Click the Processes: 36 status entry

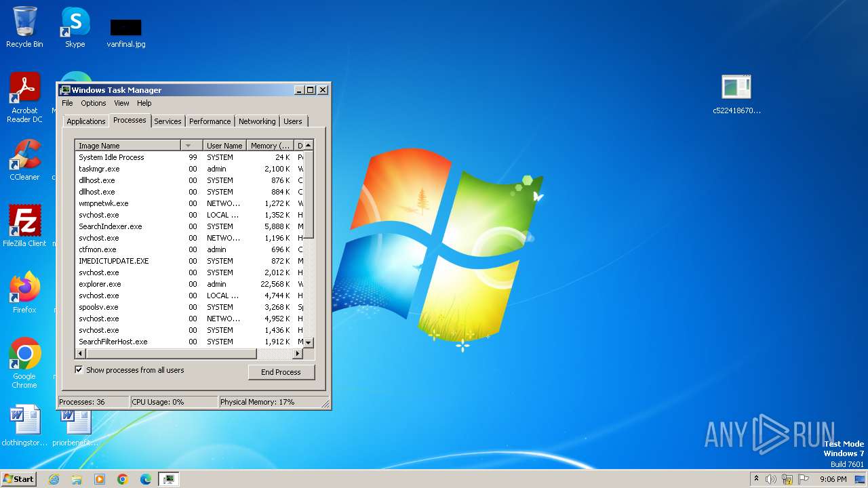coord(93,402)
